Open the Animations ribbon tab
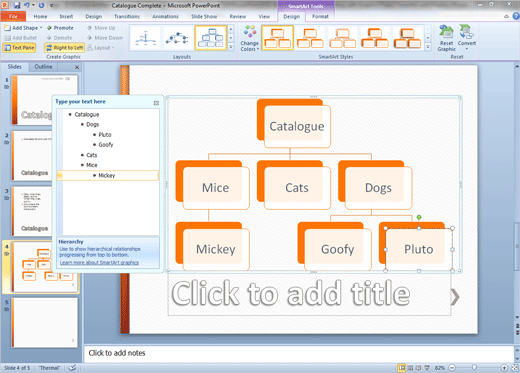This screenshot has width=520, height=373. click(165, 16)
